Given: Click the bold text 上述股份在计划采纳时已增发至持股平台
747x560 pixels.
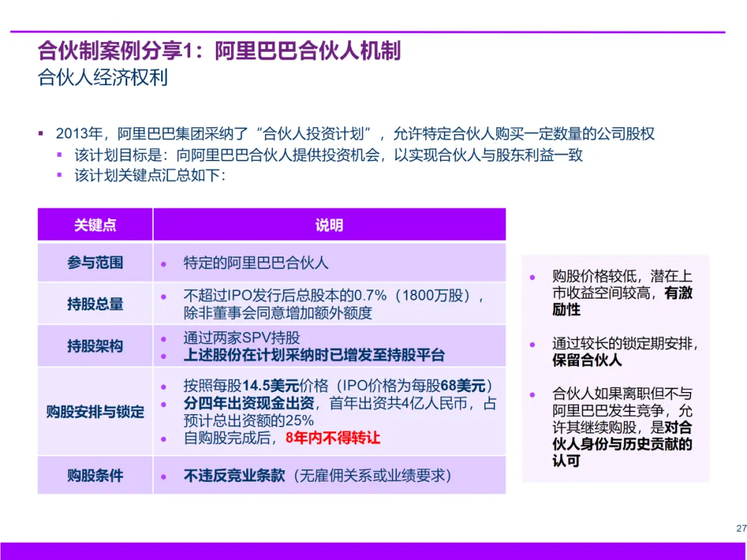Looking at the screenshot, I should pyautogui.click(x=314, y=355).
